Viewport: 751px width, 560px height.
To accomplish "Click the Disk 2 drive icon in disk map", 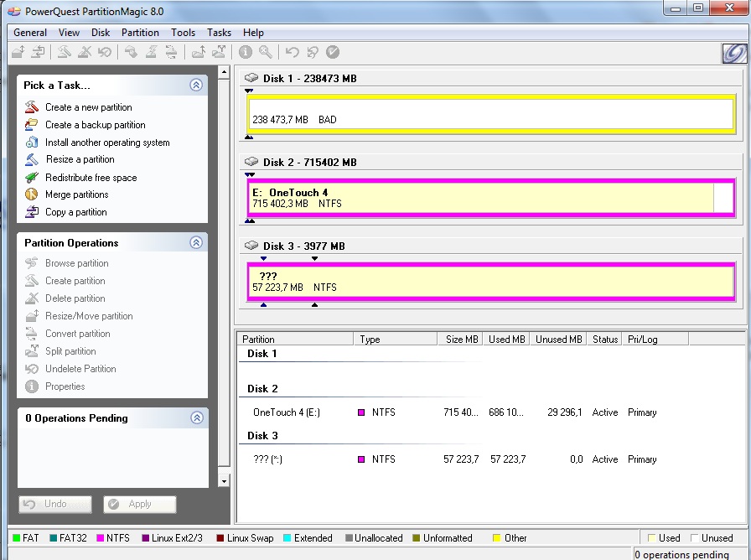I will tap(251, 162).
